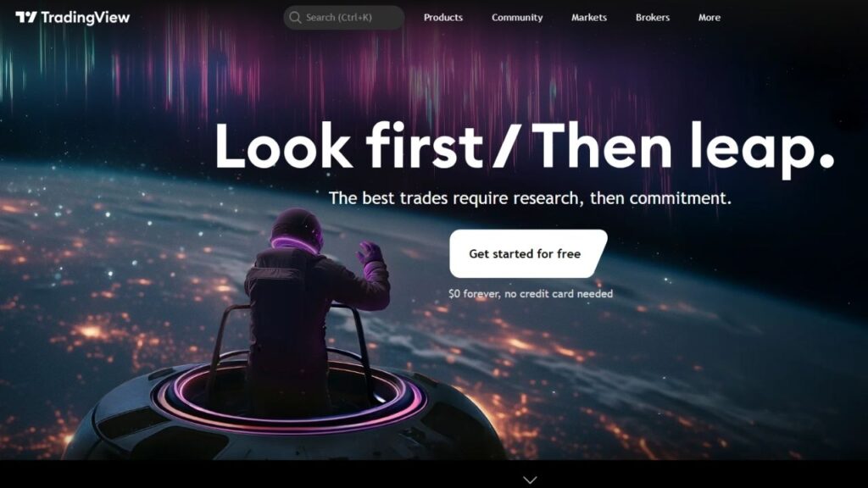Focus the Search (Ctrl+K) field
The image size is (868, 488).
[344, 18]
